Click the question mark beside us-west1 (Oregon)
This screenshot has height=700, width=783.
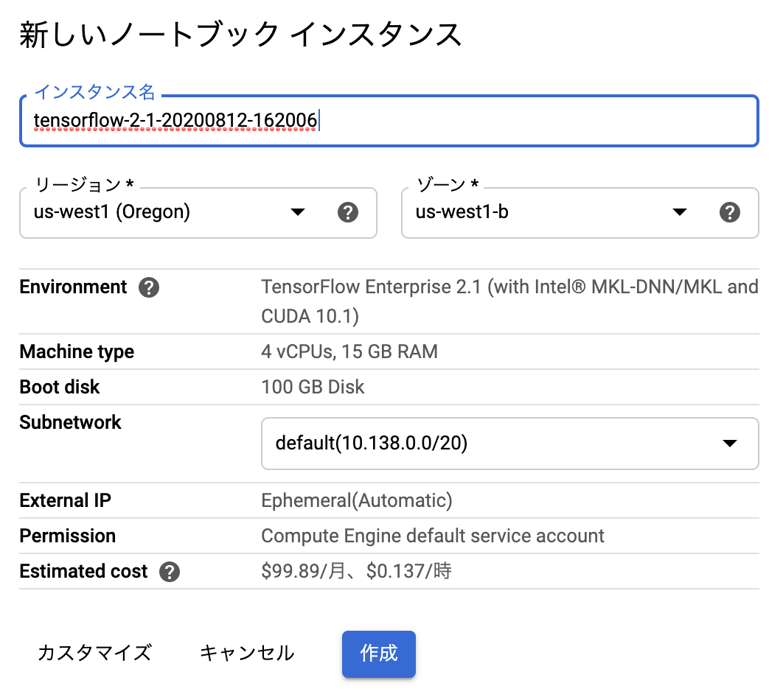pyautogui.click(x=348, y=213)
